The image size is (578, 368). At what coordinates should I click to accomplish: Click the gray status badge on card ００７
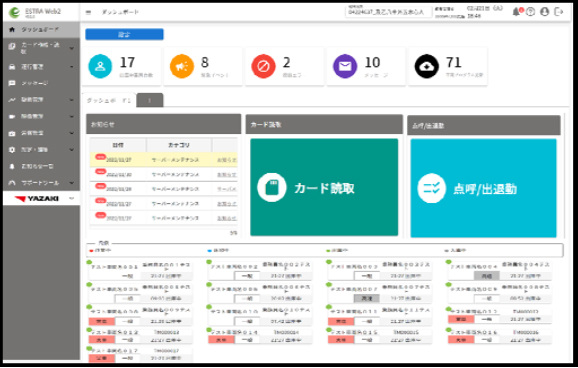(x=367, y=298)
